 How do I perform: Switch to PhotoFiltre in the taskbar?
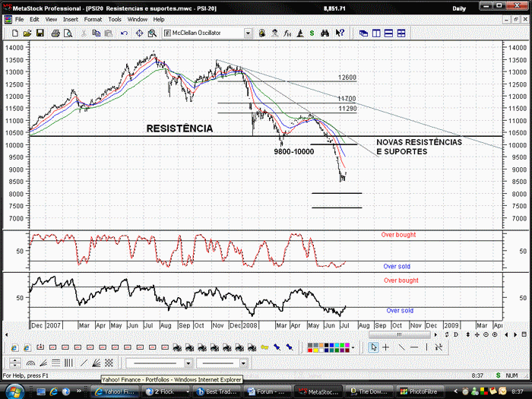click(x=418, y=391)
